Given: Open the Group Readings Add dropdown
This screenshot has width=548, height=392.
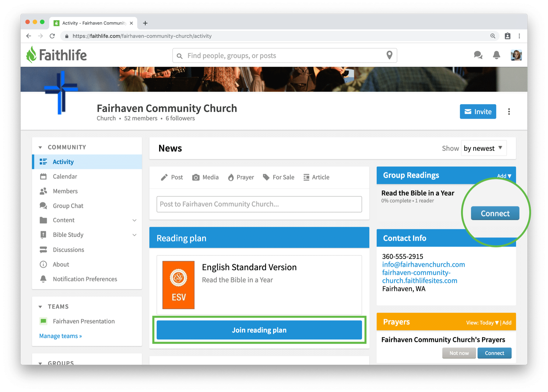Looking at the screenshot, I should coord(504,176).
